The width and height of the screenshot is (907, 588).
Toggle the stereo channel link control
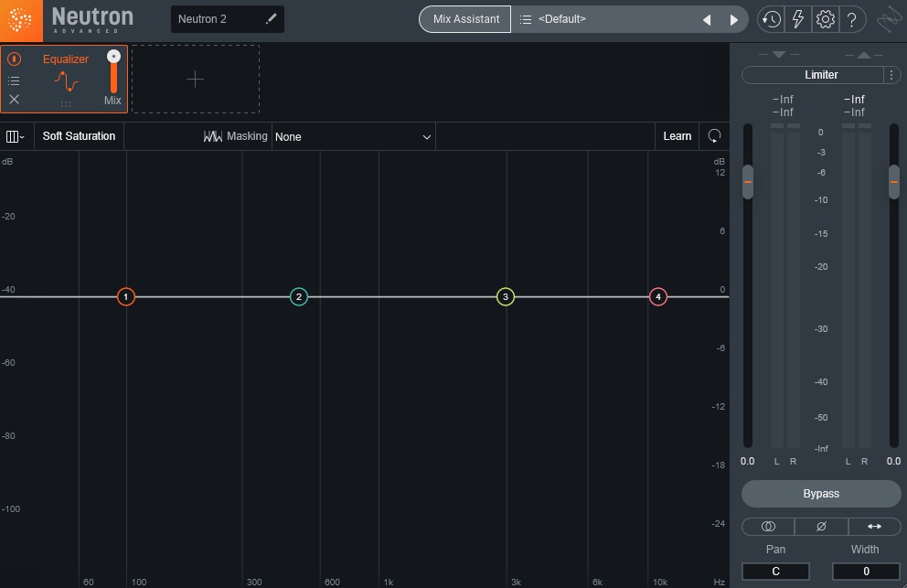tap(768, 526)
